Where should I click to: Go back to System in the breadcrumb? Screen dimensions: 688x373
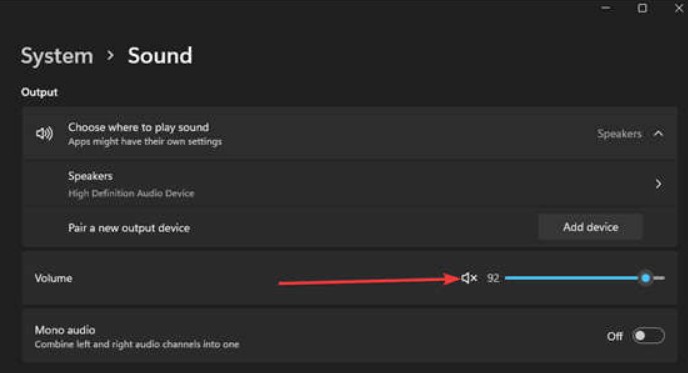click(x=57, y=56)
